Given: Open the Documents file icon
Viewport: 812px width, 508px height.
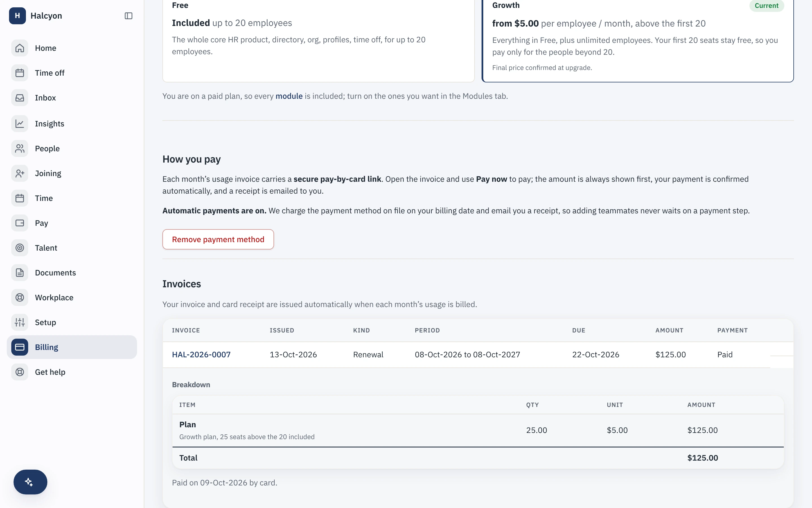Looking at the screenshot, I should point(20,273).
